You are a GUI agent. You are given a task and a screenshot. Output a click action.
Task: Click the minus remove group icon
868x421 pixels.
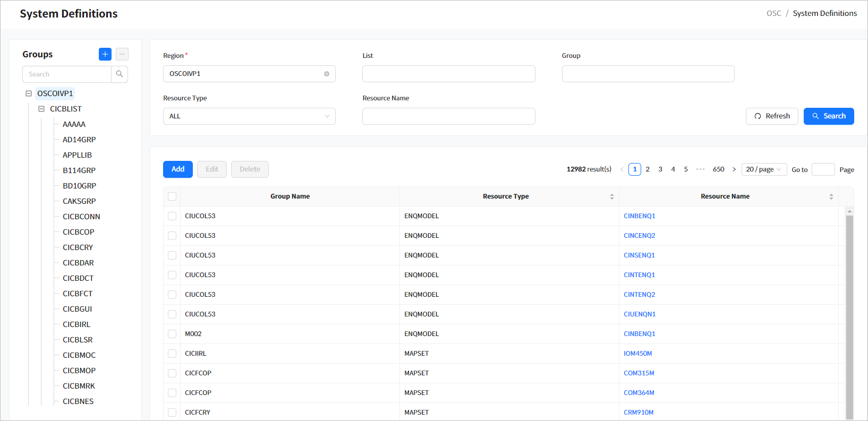point(122,54)
